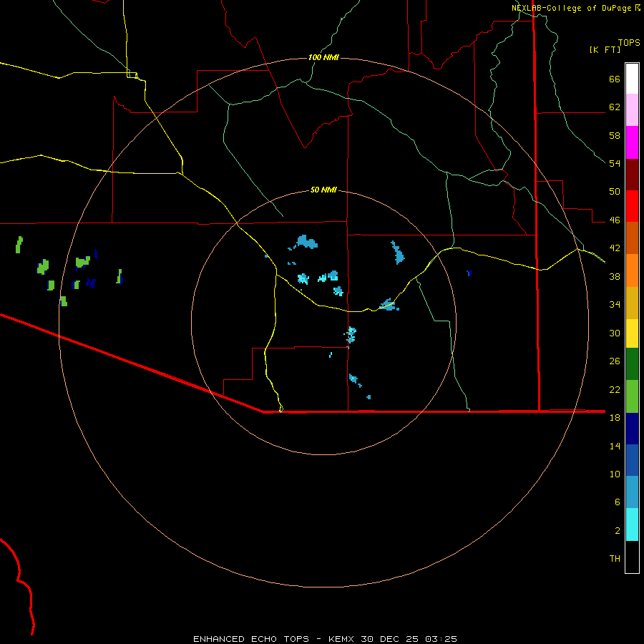Click the legend value 18
Screen dimensions: 644x644
tap(615, 418)
